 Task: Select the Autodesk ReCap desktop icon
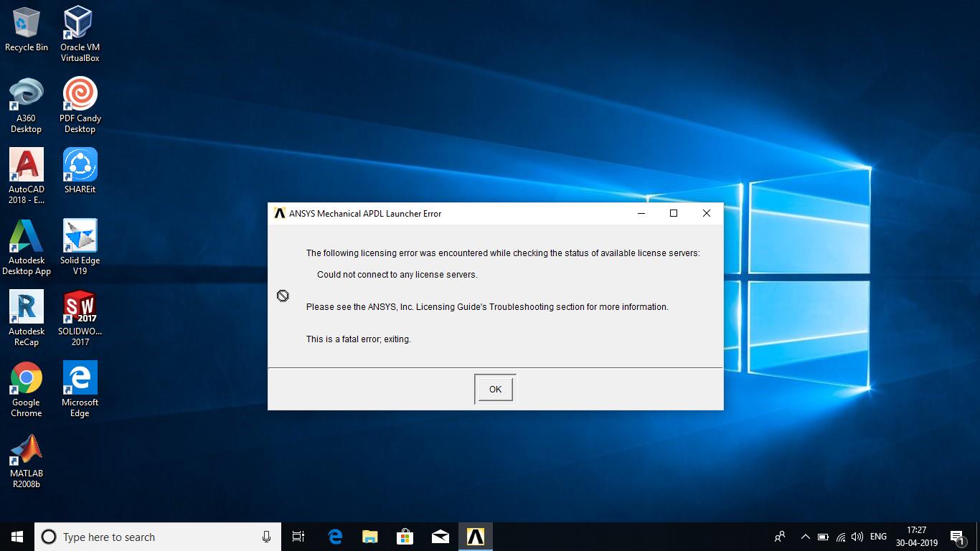[x=27, y=319]
